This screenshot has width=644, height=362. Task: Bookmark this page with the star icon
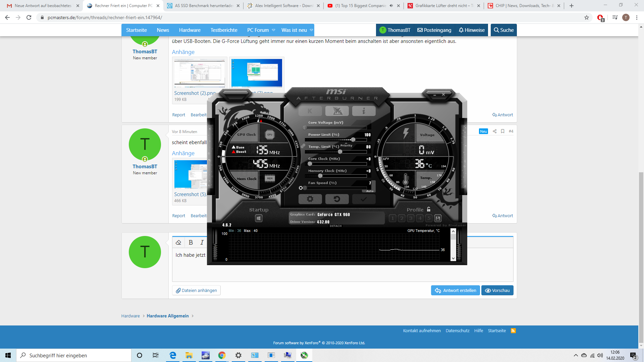click(x=587, y=17)
